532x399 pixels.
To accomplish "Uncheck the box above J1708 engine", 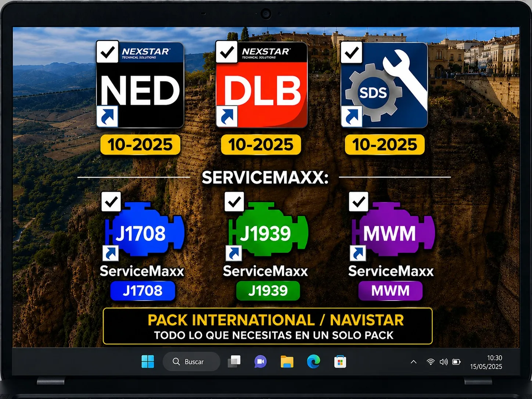I will pyautogui.click(x=111, y=201).
